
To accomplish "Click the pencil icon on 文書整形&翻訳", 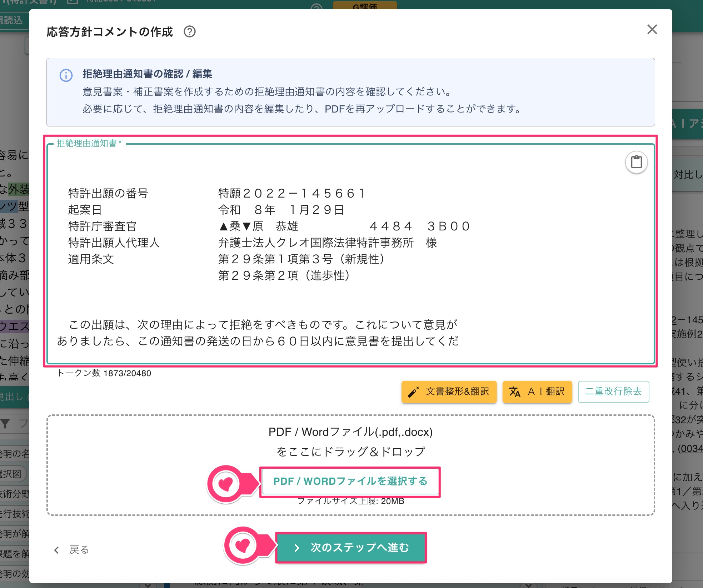I will click(x=413, y=392).
